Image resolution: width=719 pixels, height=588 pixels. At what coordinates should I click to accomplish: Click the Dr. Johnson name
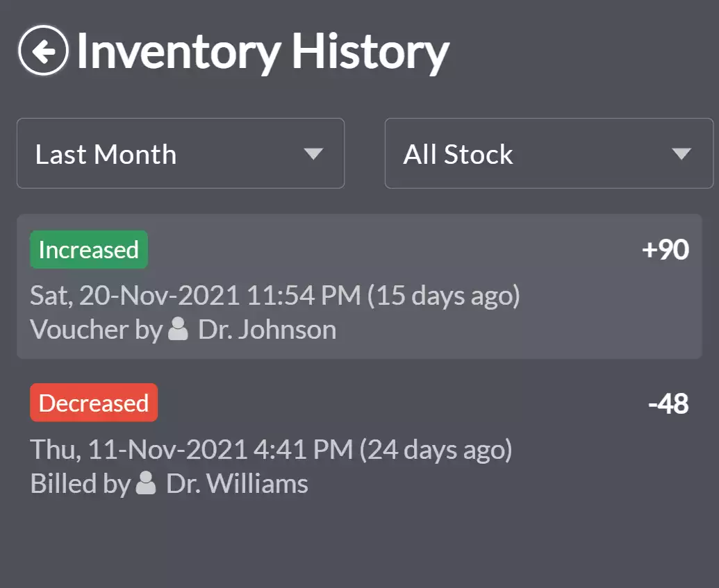tap(267, 330)
